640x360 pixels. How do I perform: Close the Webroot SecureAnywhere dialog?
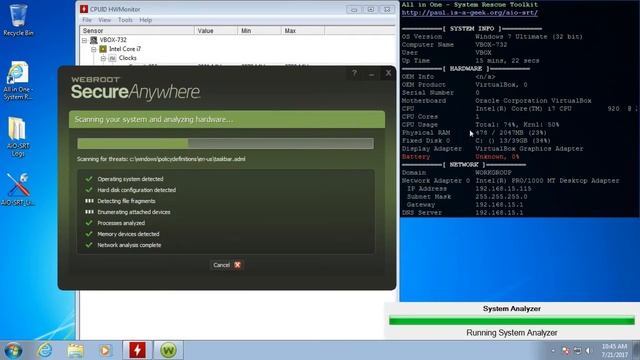[388, 73]
